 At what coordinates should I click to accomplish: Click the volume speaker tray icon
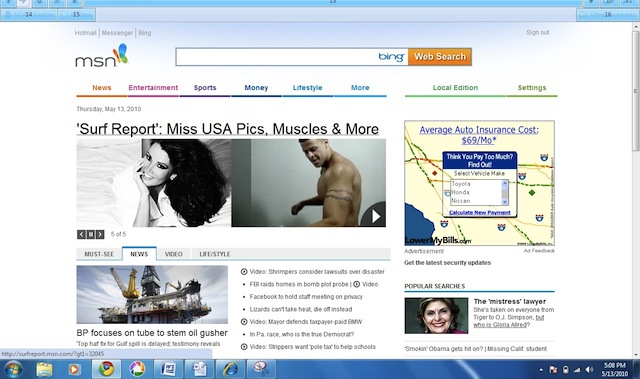589,370
